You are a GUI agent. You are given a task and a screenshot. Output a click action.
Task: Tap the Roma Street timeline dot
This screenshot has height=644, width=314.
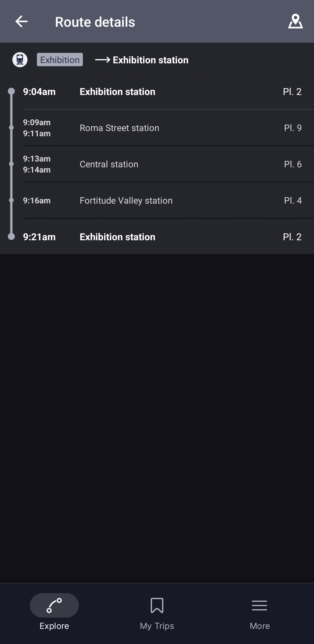11,128
